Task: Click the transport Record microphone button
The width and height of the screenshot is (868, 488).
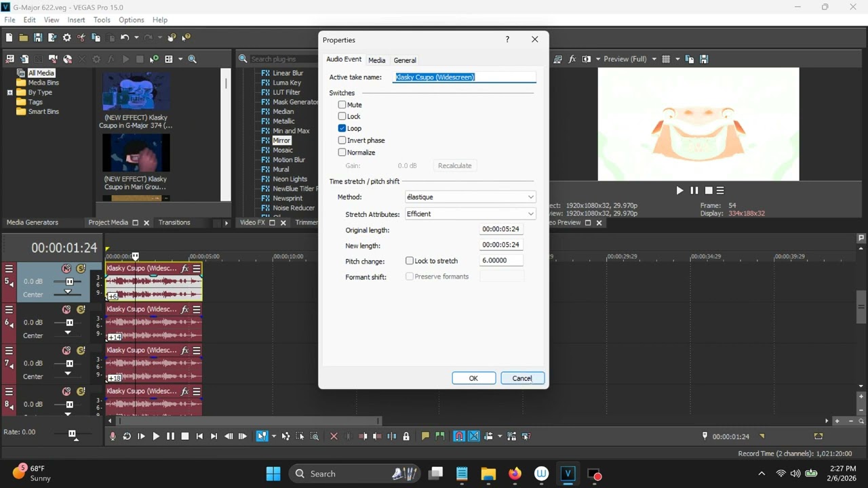Action: point(113,436)
